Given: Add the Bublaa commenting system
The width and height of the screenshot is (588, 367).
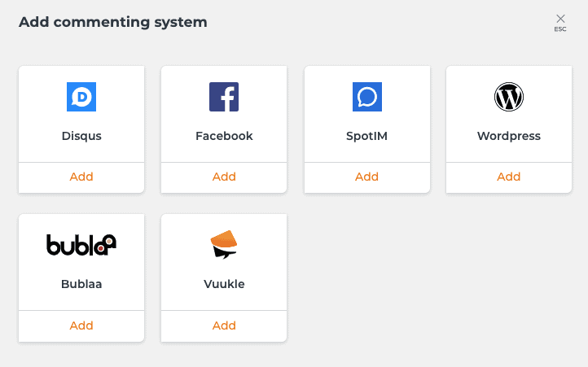Looking at the screenshot, I should (x=81, y=325).
